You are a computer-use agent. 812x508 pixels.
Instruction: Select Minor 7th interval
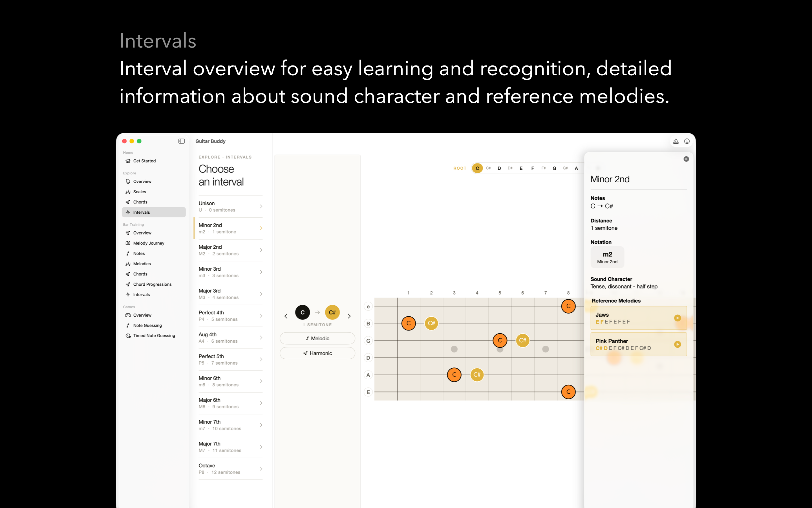tap(230, 425)
